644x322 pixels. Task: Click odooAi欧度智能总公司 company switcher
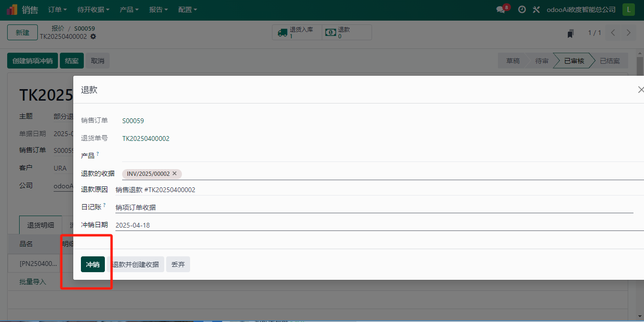coord(581,10)
